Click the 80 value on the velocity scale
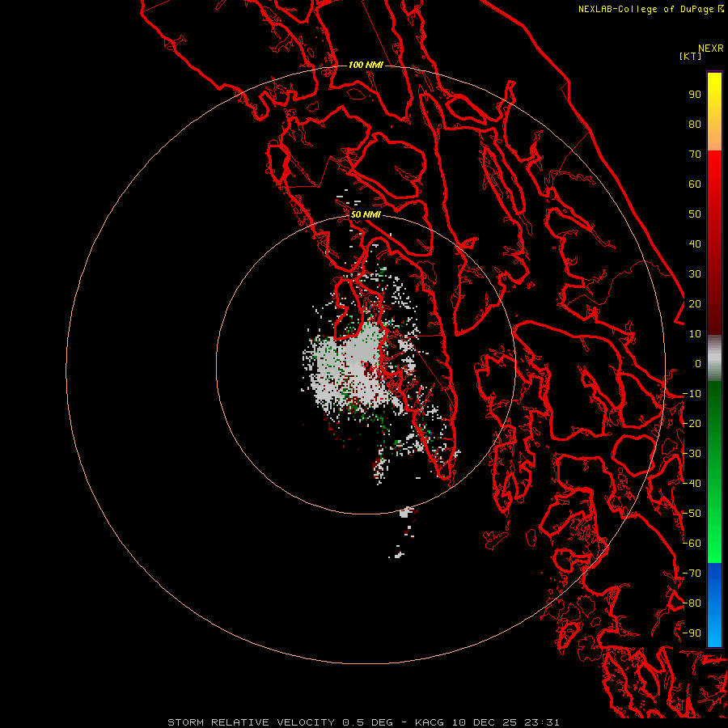The height and width of the screenshot is (728, 728). coord(695,125)
